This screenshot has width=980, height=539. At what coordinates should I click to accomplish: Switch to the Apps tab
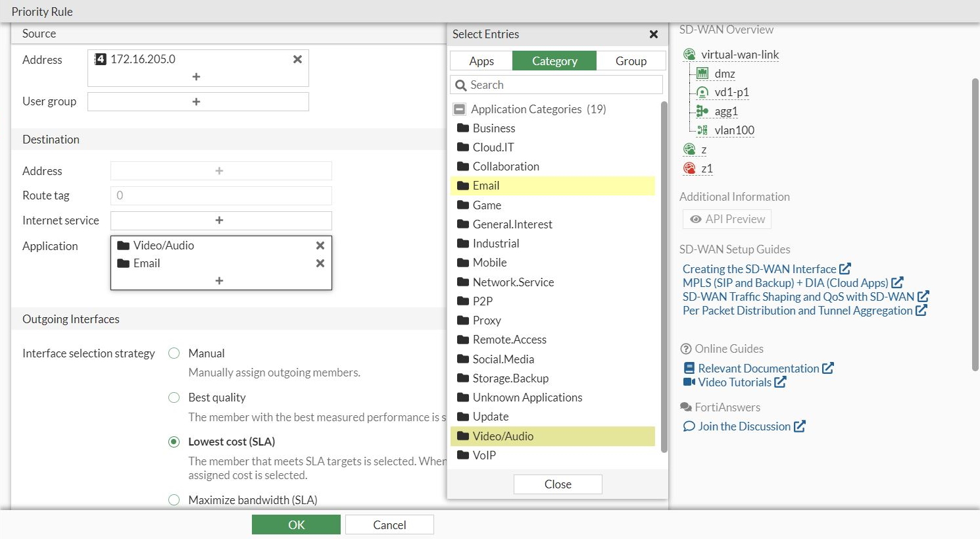point(481,61)
